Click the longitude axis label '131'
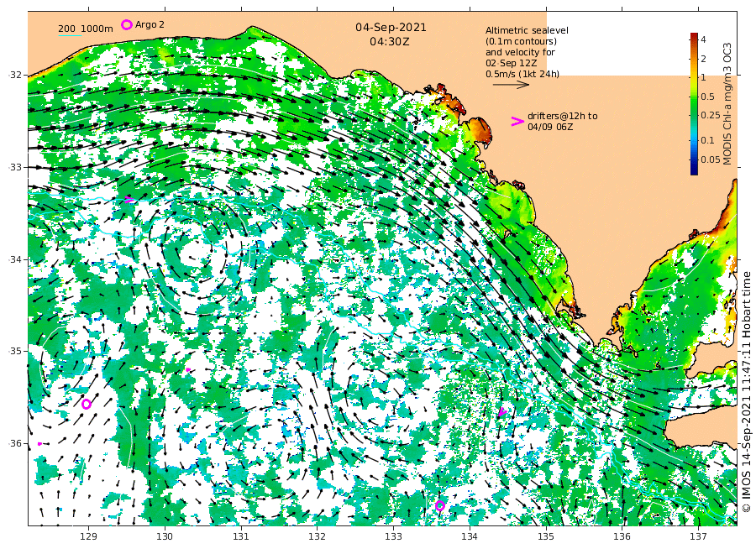The height and width of the screenshot is (554, 756). click(240, 536)
